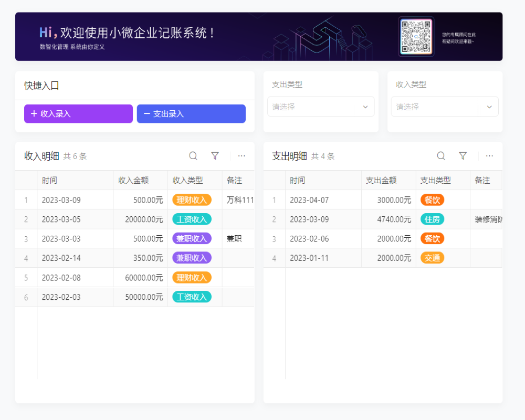This screenshot has width=525, height=420.
Task: Open the 收入类型 dropdown
Action: click(445, 107)
